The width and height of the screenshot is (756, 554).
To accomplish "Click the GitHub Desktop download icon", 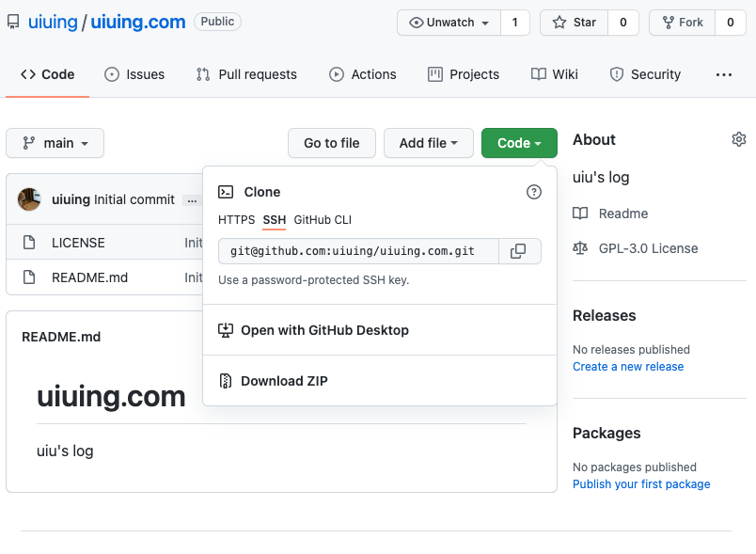I will click(x=225, y=330).
